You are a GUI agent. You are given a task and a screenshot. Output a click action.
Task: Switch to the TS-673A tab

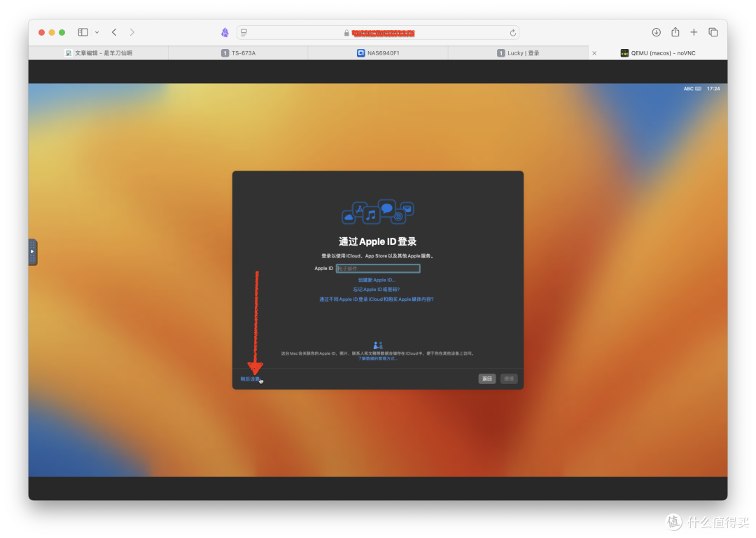pos(238,52)
